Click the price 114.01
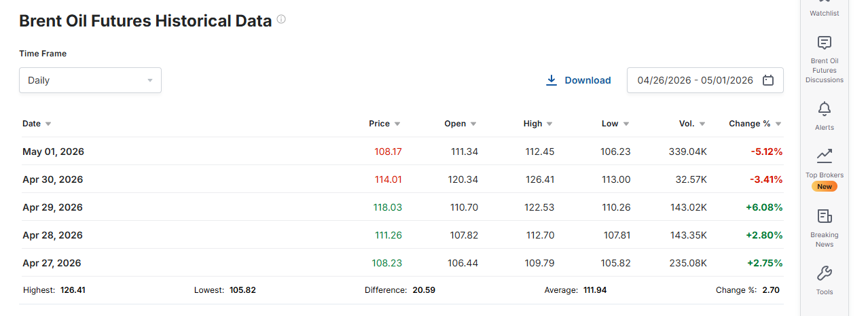This screenshot has height=316, width=868. (x=388, y=179)
